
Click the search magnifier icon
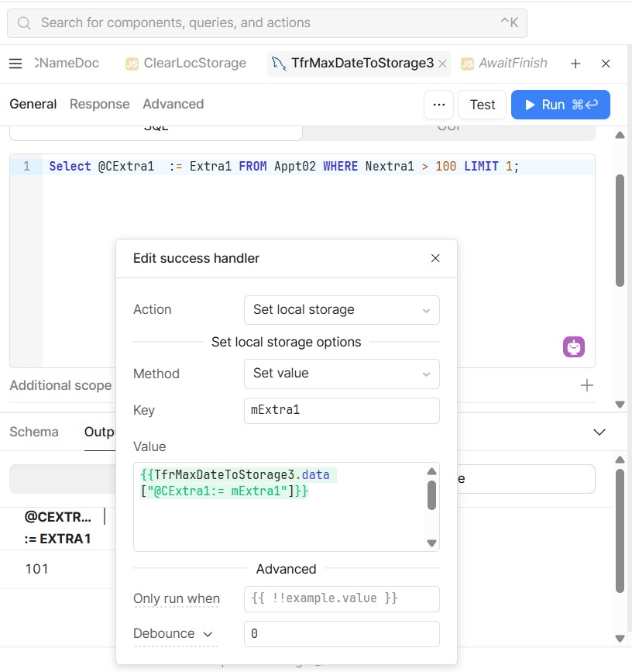(x=25, y=23)
